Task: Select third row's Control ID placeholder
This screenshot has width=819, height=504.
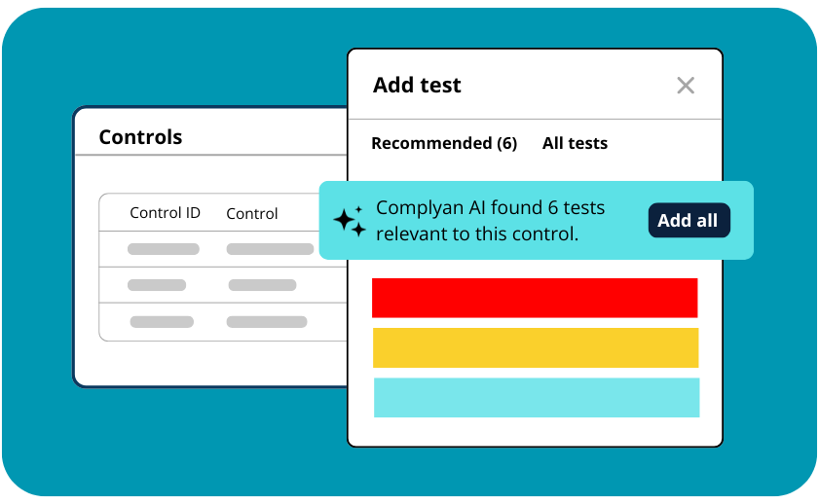Action: 162,321
